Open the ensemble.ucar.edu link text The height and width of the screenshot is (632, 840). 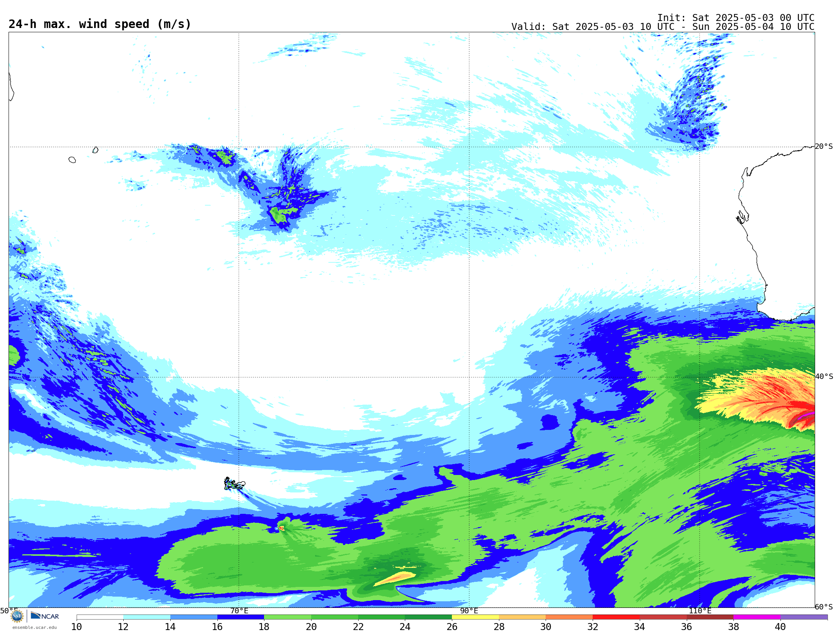pos(34,627)
